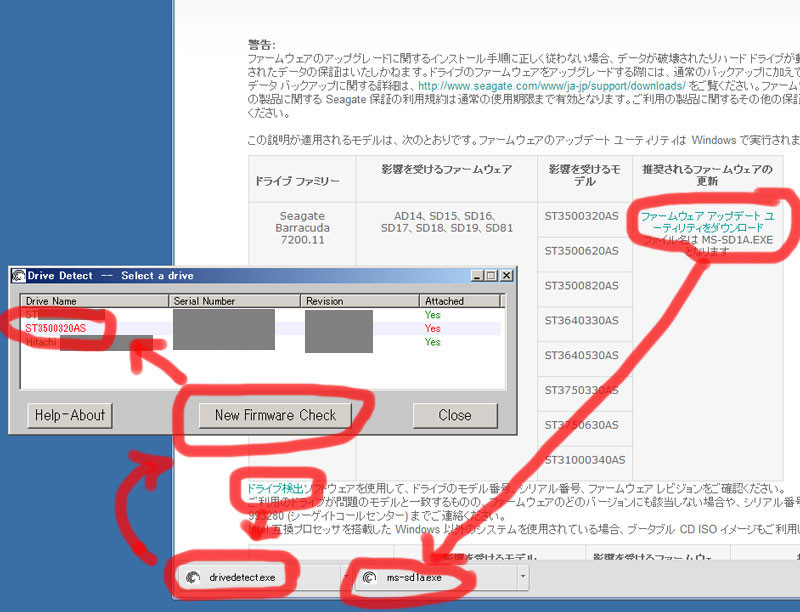
Task: Click Yes in the ST3500320AS row
Action: [x=432, y=328]
